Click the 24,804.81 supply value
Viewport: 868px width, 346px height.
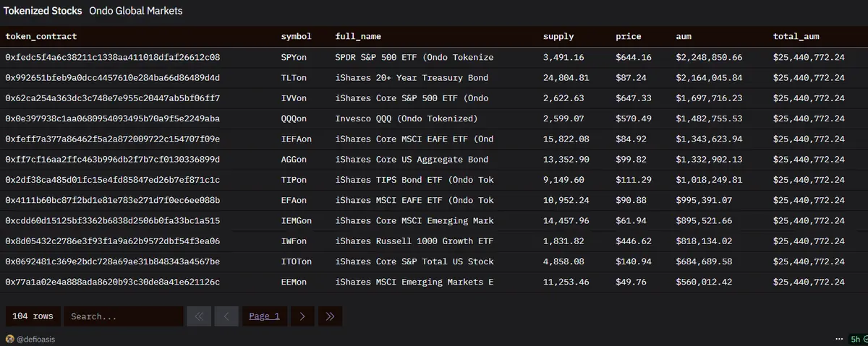(566, 77)
